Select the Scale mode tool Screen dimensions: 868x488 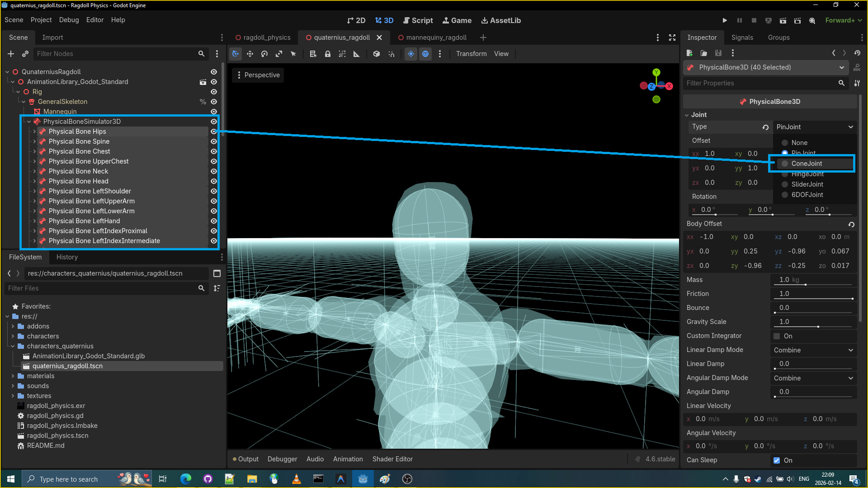(279, 54)
